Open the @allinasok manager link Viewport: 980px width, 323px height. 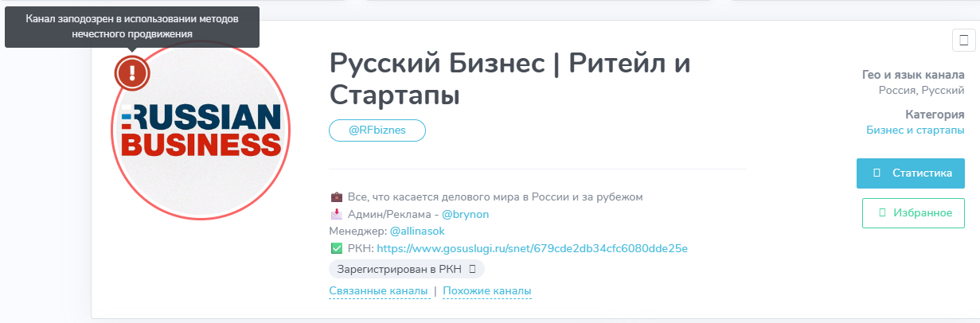click(x=417, y=232)
